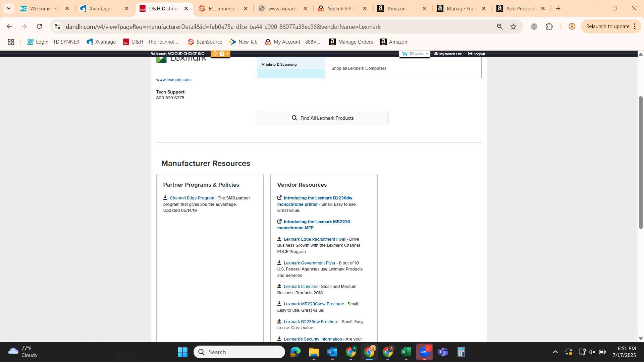This screenshot has width=644, height=362.
Task: Open the cart with 24 items
Action: [x=415, y=54]
